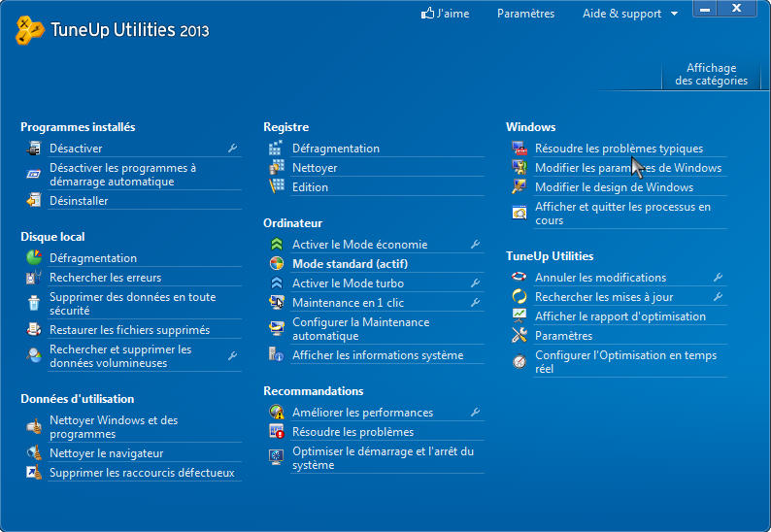Viewport: 771px width, 532px height.
Task: Click the wrench beside Désactiver
Action: [233, 148]
